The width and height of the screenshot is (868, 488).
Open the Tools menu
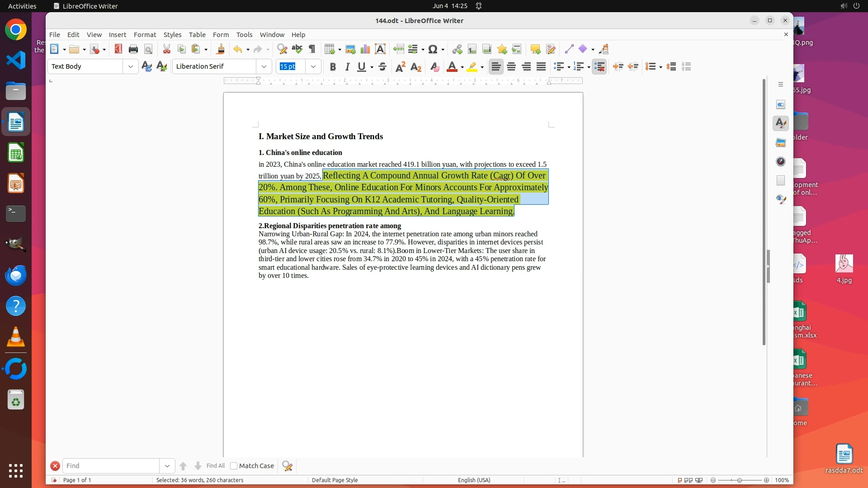pyautogui.click(x=244, y=35)
